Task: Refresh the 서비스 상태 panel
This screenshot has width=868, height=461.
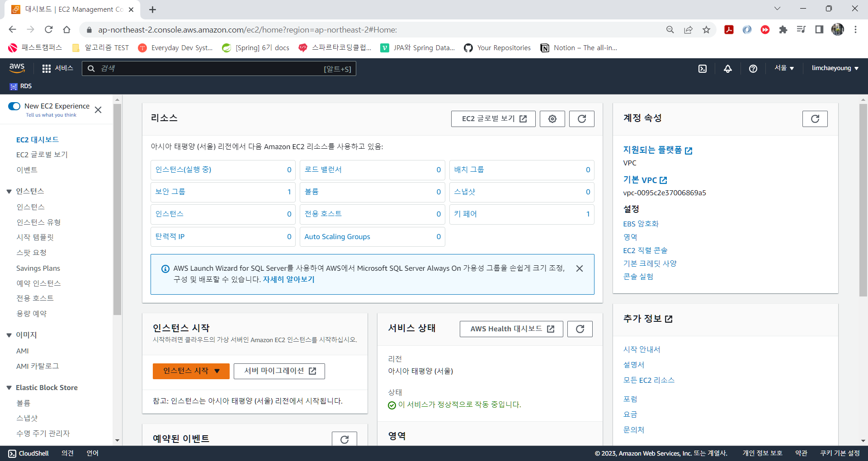Action: 580,329
